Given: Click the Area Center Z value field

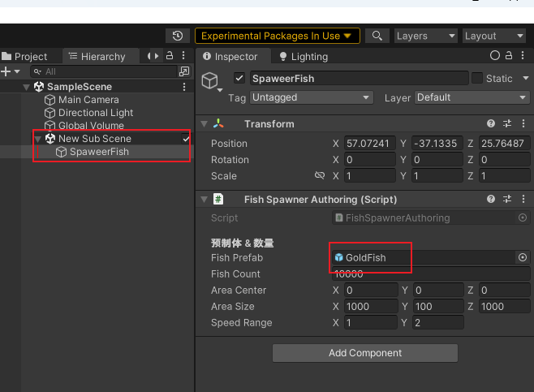Looking at the screenshot, I should click(x=504, y=290).
